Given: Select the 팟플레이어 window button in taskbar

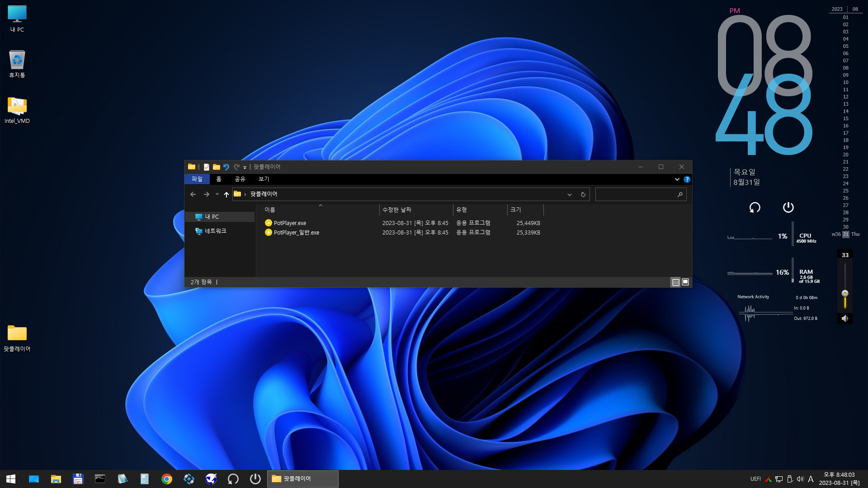Looking at the screenshot, I should 303,479.
